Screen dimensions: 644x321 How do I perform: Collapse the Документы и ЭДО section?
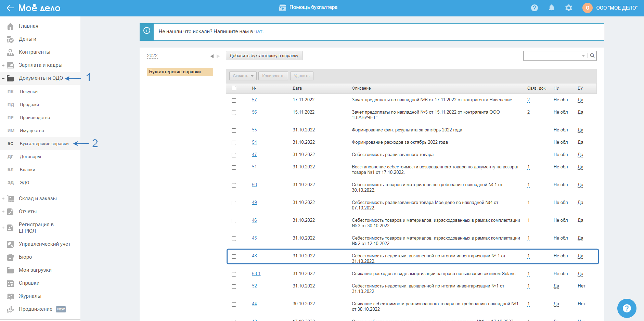click(x=3, y=78)
